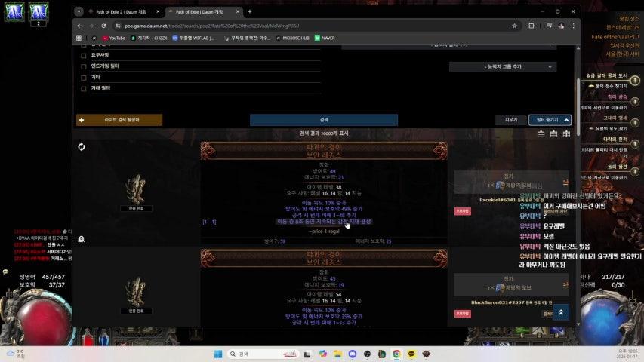644x362 pixels.
Task: Click the page vertical scrollbar
Action: [x=578, y=106]
